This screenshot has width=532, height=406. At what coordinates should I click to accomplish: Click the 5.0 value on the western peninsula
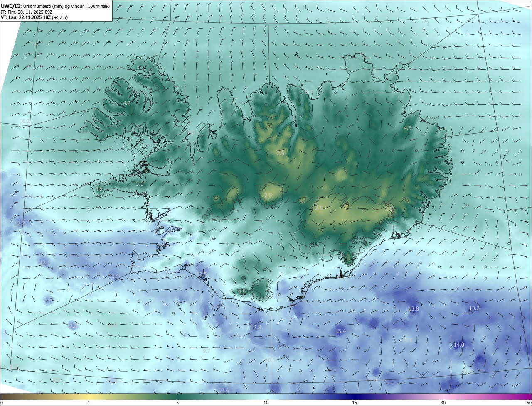(x=140, y=183)
